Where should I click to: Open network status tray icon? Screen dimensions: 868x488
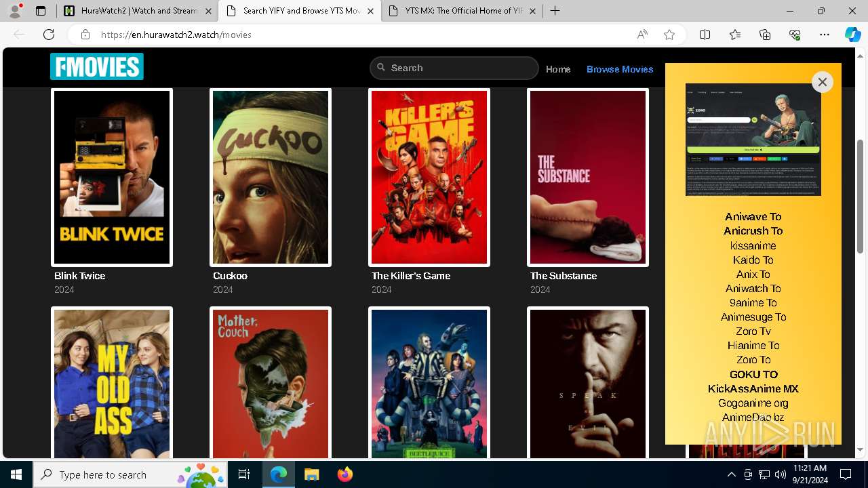pos(764,474)
